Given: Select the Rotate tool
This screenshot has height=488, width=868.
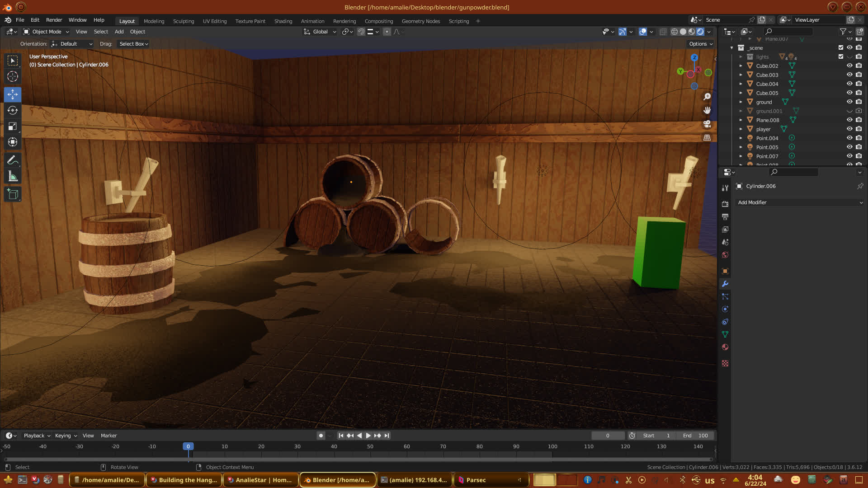Looking at the screenshot, I should click(x=13, y=111).
